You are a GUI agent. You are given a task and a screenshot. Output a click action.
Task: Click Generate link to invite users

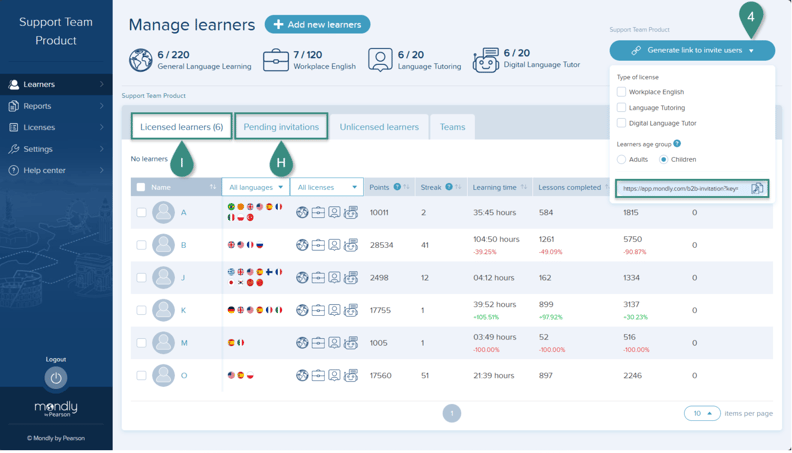point(692,50)
